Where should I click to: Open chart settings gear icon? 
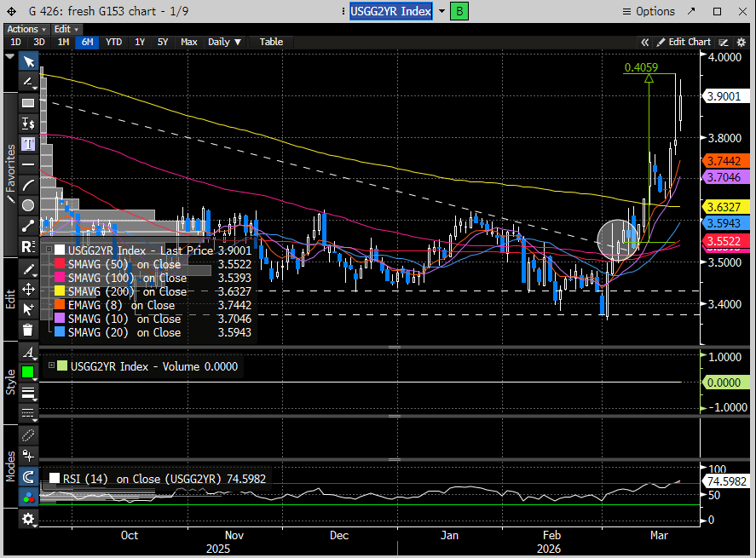(742, 43)
